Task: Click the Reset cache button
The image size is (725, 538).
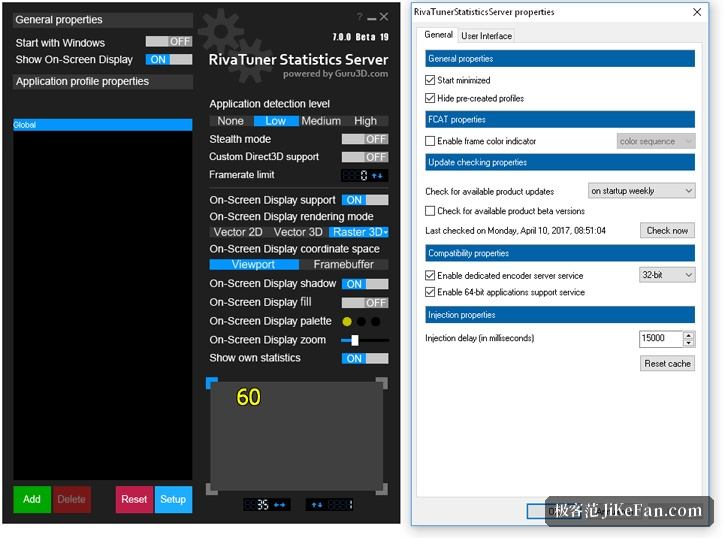Action: click(667, 364)
